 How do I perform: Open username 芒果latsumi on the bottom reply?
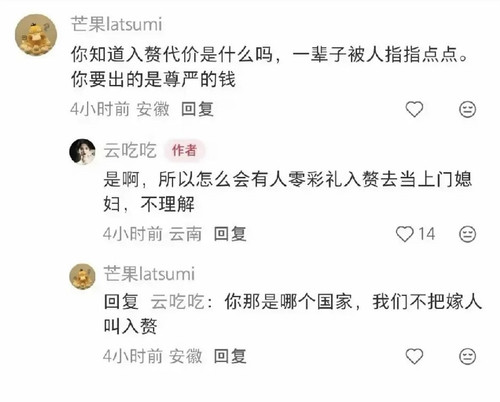[x=149, y=274]
